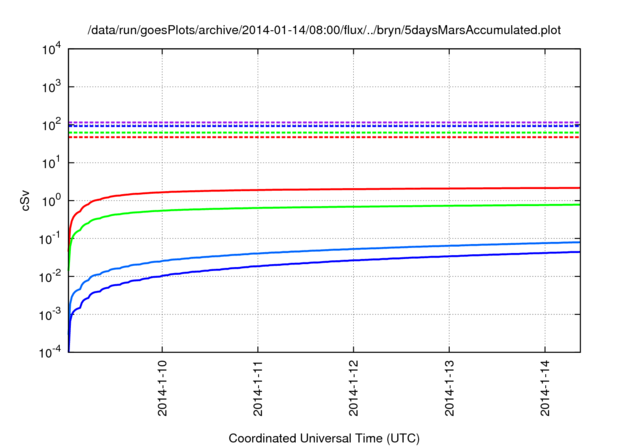The width and height of the screenshot is (640, 448).
Task: Click the 10^1 y-axis tick label
Action: point(51,162)
